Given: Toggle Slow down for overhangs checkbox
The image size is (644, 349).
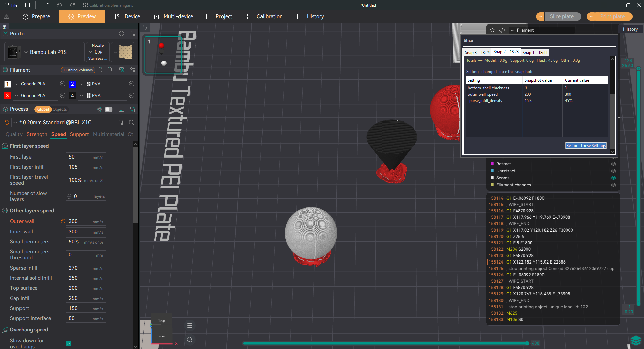Looking at the screenshot, I should coord(69,343).
